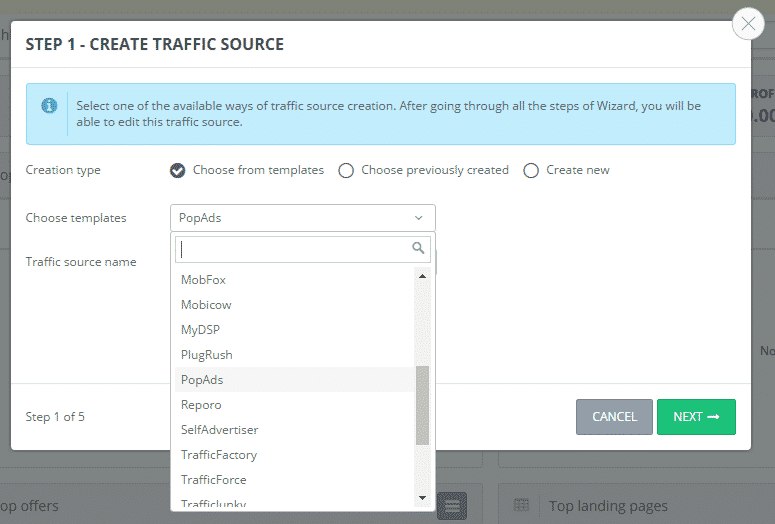Click the blue info icon in the banner
This screenshot has width=775, height=524.
coord(48,106)
